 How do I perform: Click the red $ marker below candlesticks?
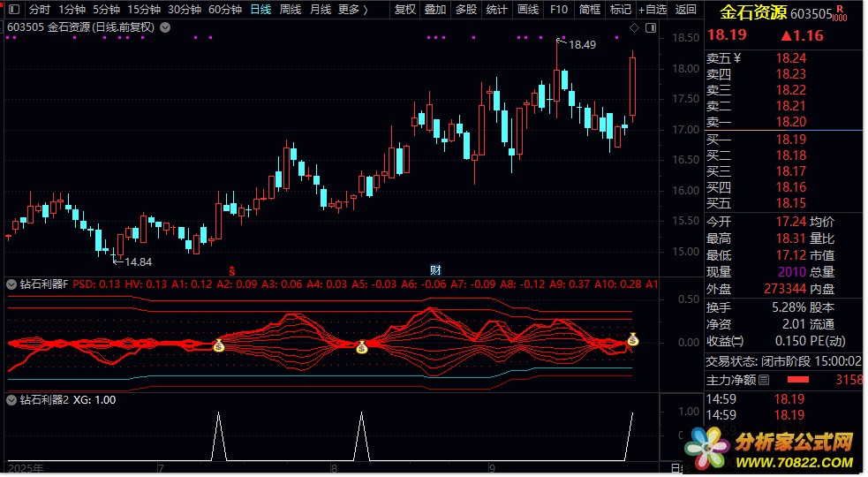click(232, 270)
